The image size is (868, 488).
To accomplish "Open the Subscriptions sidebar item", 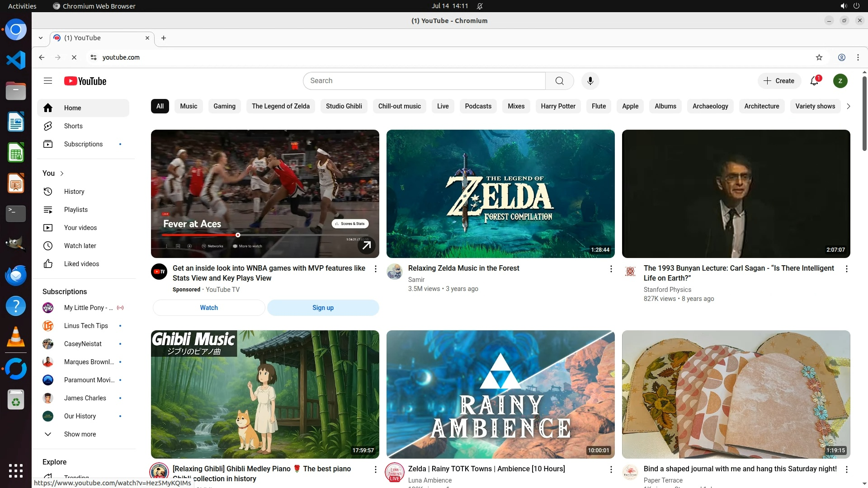I will pyautogui.click(x=83, y=144).
